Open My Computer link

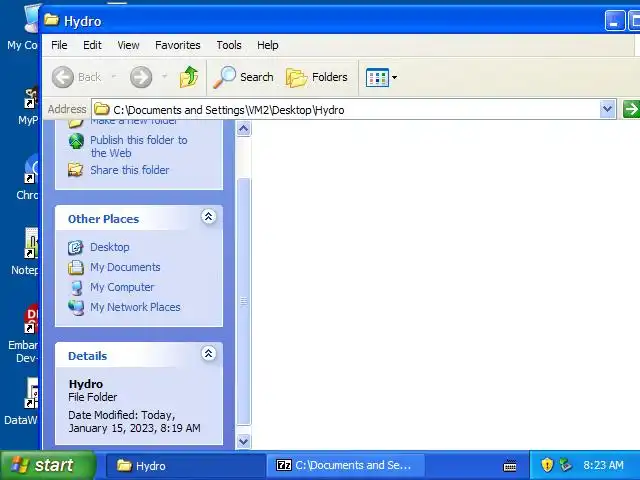tap(122, 287)
